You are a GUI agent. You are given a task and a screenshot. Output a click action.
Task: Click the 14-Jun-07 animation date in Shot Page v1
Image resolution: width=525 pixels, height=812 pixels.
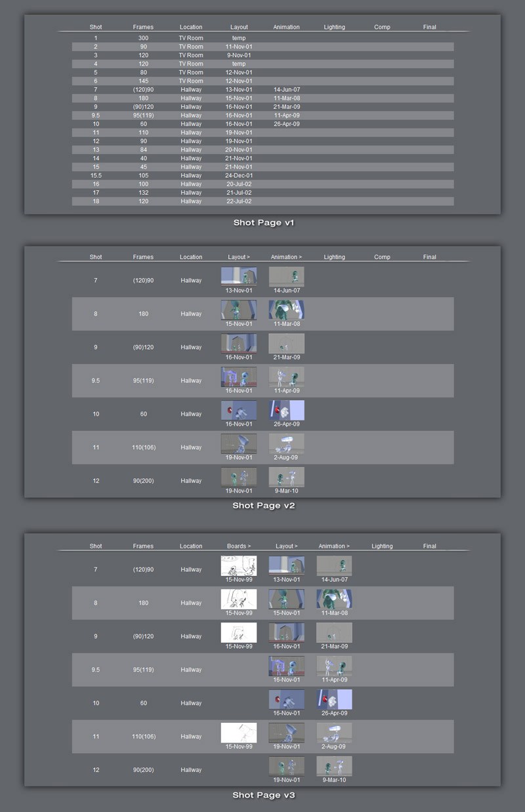[x=286, y=90]
